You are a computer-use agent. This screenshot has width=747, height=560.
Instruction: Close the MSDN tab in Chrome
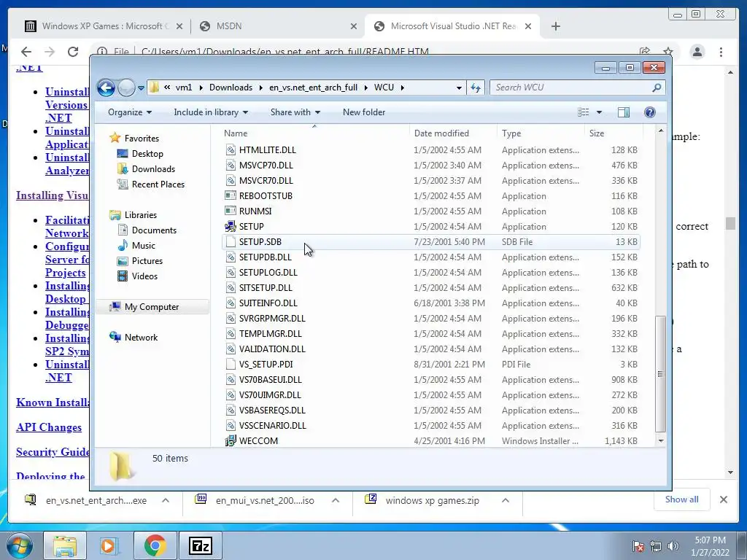354,26
